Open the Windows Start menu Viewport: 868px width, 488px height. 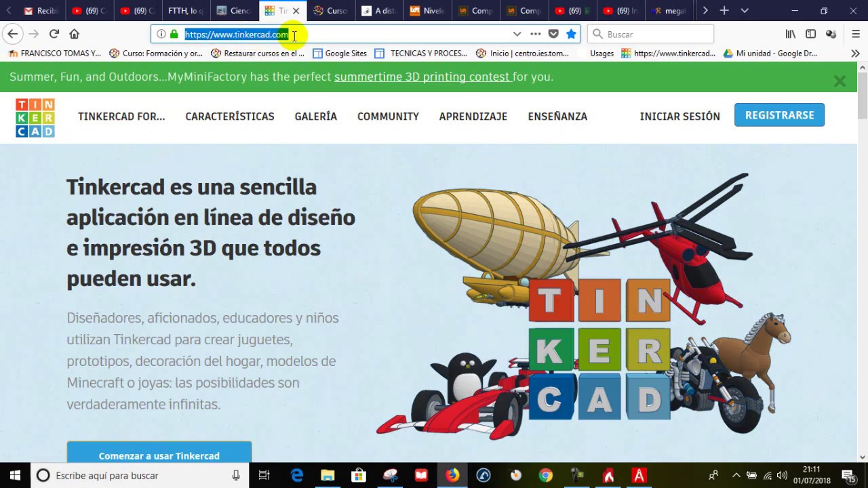pyautogui.click(x=15, y=475)
